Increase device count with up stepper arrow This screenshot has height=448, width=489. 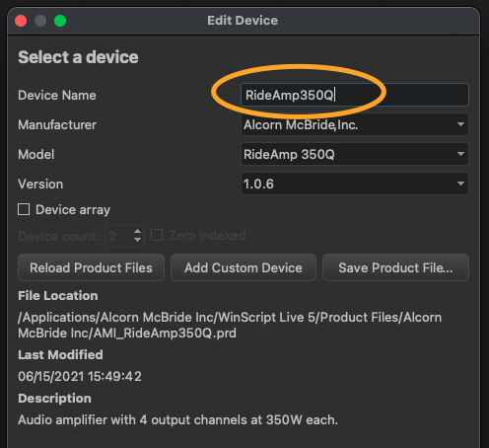tap(137, 232)
